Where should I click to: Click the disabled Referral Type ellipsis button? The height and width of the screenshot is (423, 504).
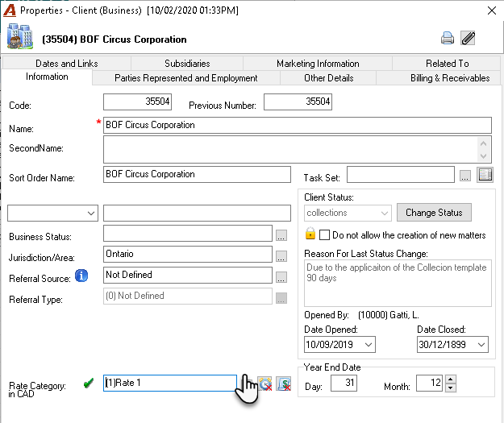point(281,298)
